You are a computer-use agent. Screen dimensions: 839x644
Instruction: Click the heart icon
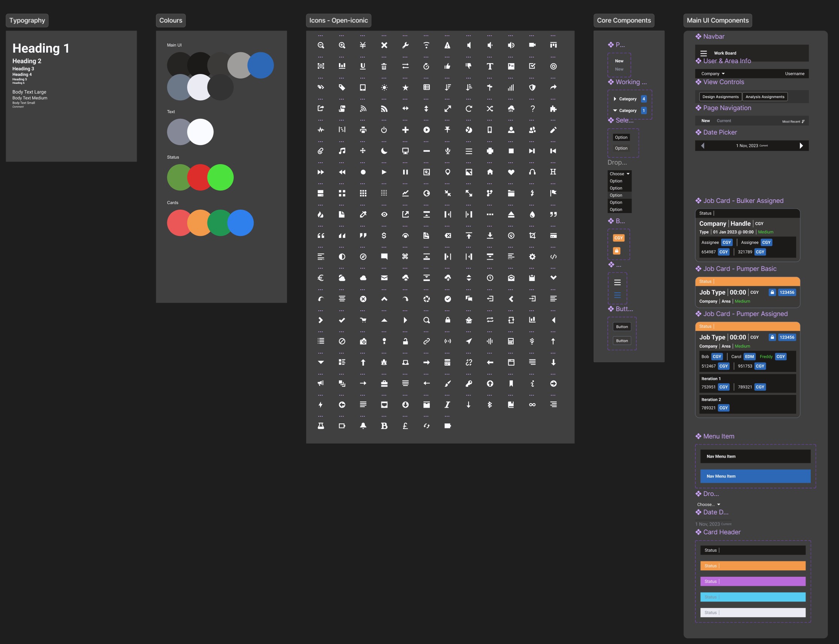(511, 172)
